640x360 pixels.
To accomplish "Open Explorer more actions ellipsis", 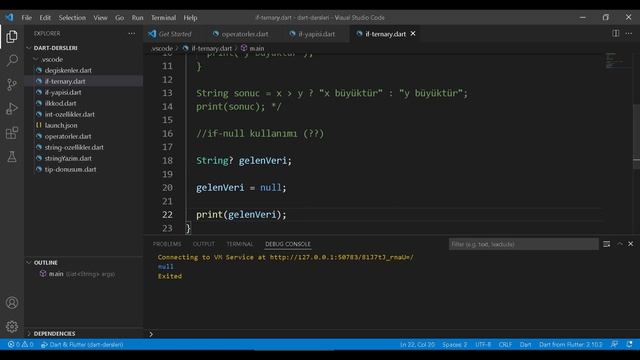I will [x=131, y=33].
